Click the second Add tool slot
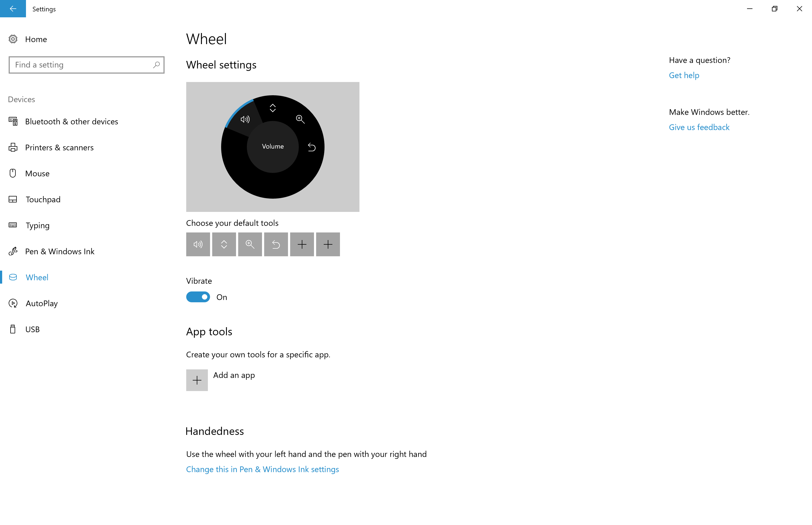812x525 pixels. [x=327, y=244]
